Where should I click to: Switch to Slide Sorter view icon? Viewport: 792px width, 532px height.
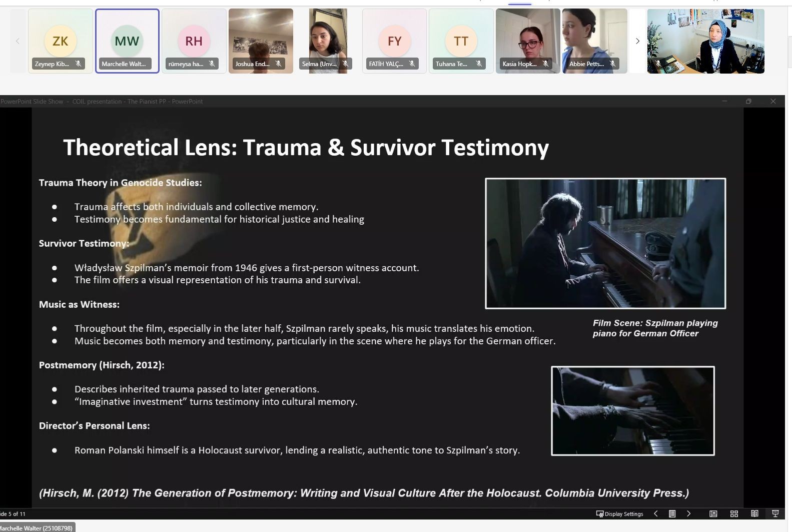tap(734, 513)
